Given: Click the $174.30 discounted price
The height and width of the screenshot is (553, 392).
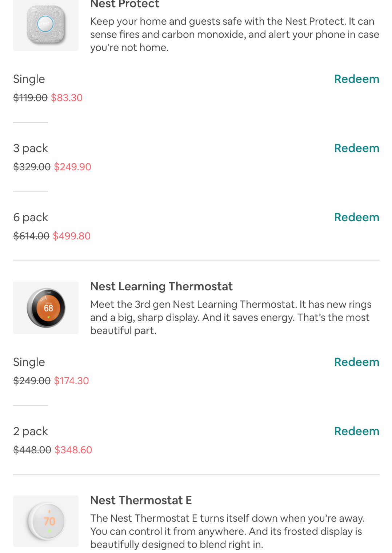Looking at the screenshot, I should [71, 381].
